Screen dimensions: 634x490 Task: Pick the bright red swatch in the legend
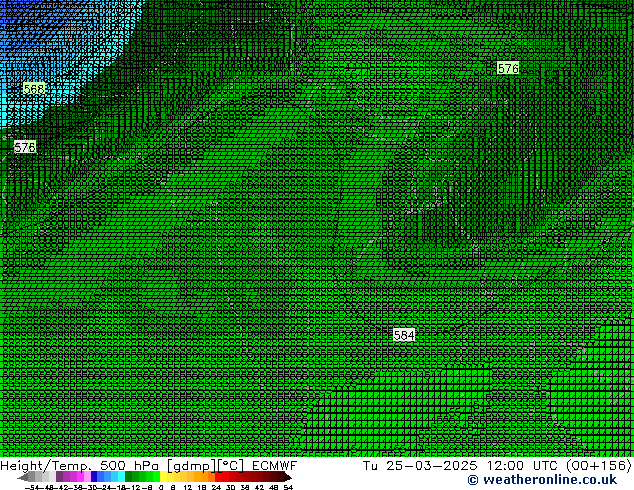218,477
